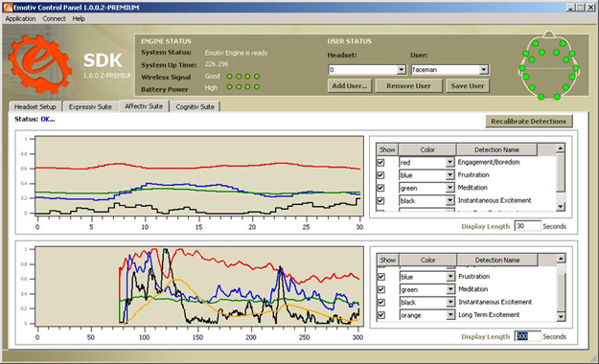This screenshot has height=364, width=599.
Task: Click the top list scrollbar down arrow
Action: tap(561, 206)
